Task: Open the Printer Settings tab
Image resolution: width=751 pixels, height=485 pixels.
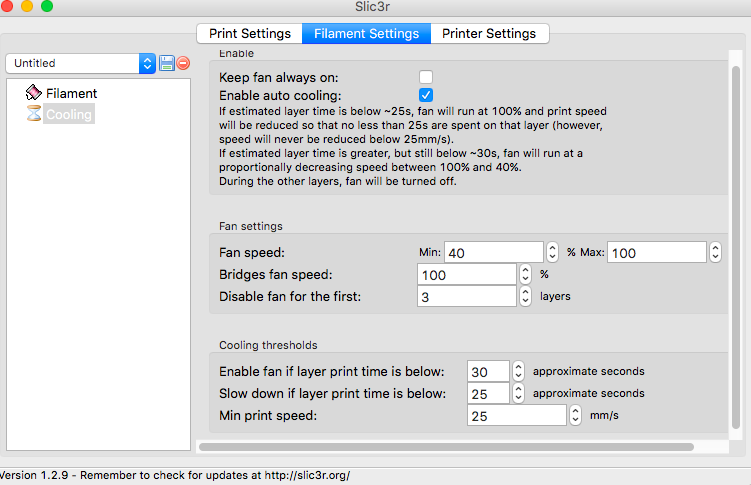Action: point(489,34)
